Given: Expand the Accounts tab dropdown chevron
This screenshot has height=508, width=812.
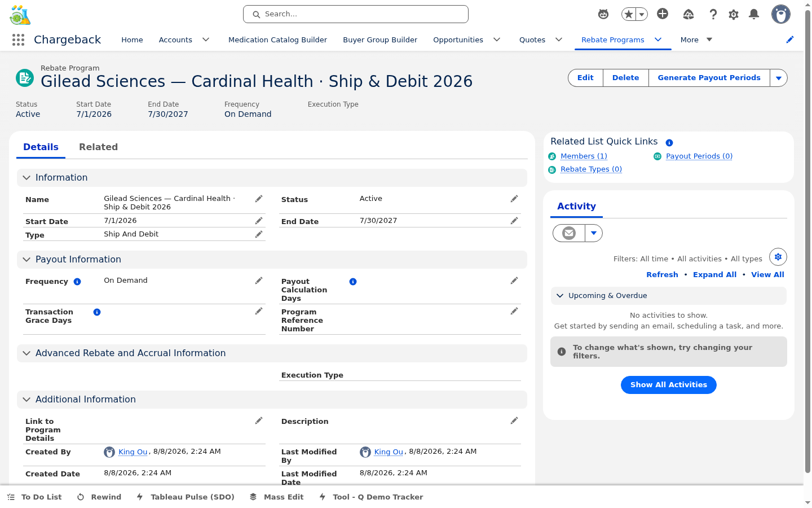Looking at the screenshot, I should [x=206, y=40].
